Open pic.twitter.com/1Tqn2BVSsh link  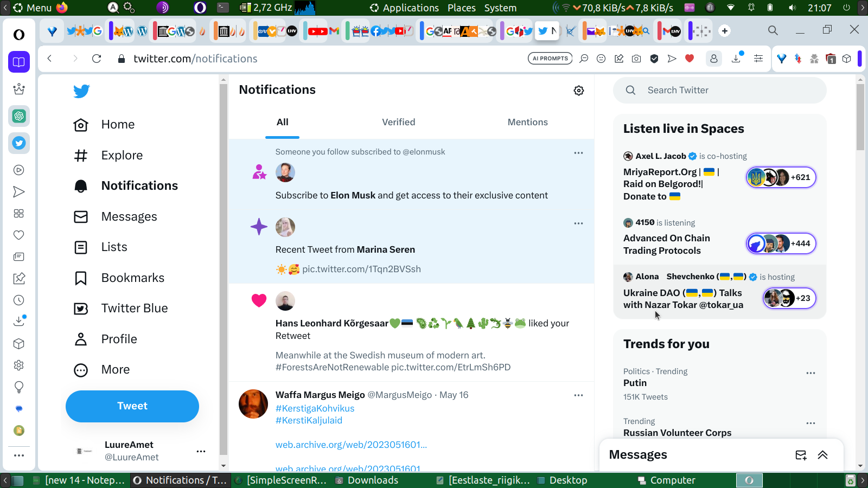[361, 269]
